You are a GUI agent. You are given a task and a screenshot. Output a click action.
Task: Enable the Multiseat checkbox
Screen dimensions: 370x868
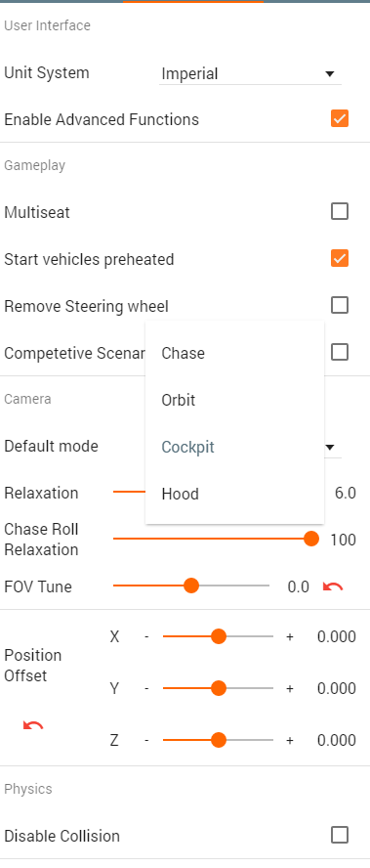click(x=340, y=211)
